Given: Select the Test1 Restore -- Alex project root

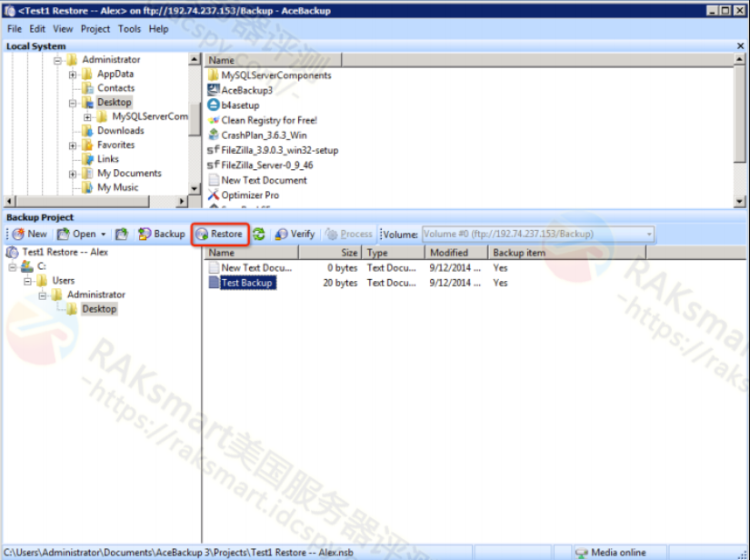Looking at the screenshot, I should coord(65,252).
